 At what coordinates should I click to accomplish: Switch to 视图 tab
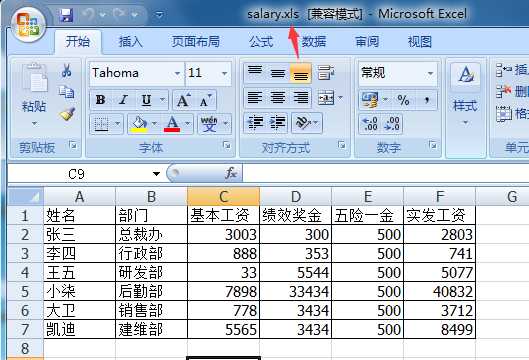[420, 42]
